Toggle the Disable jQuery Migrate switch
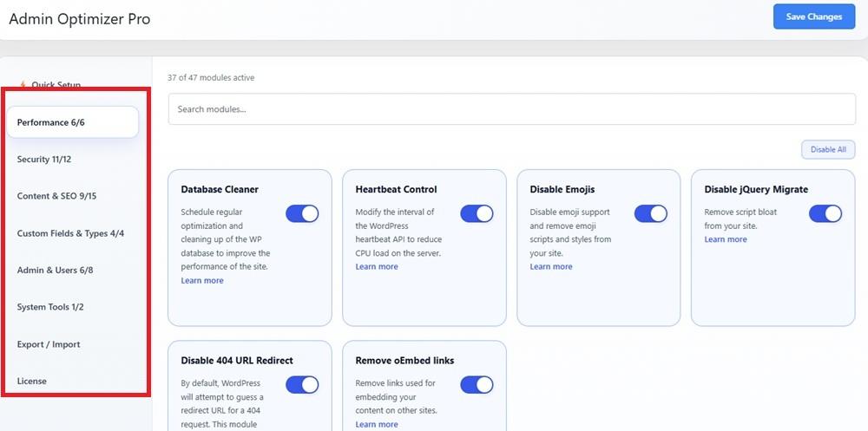The height and width of the screenshot is (431, 868). (x=825, y=213)
